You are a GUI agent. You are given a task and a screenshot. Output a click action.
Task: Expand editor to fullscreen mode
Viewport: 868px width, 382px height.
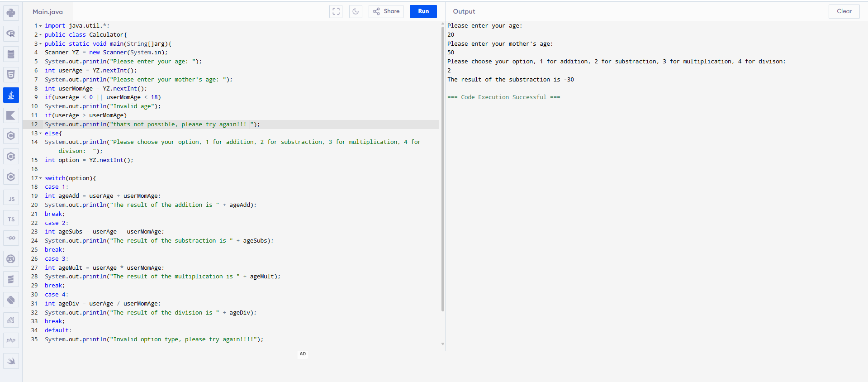coord(336,11)
